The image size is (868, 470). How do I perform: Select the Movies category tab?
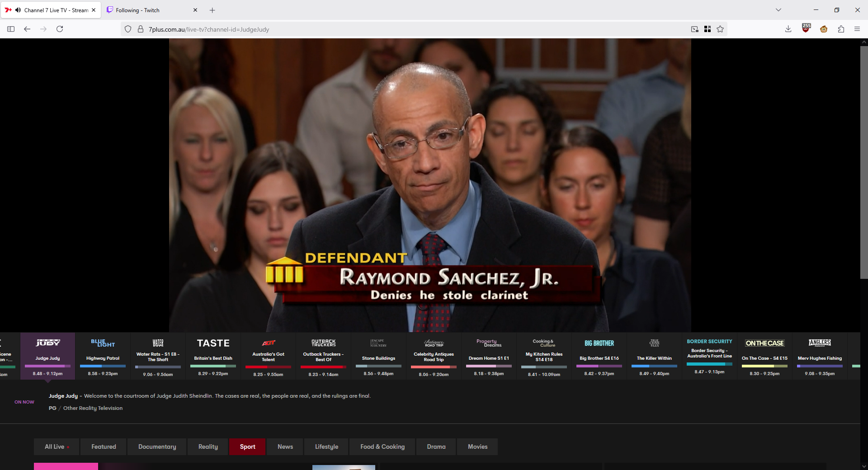pyautogui.click(x=477, y=446)
